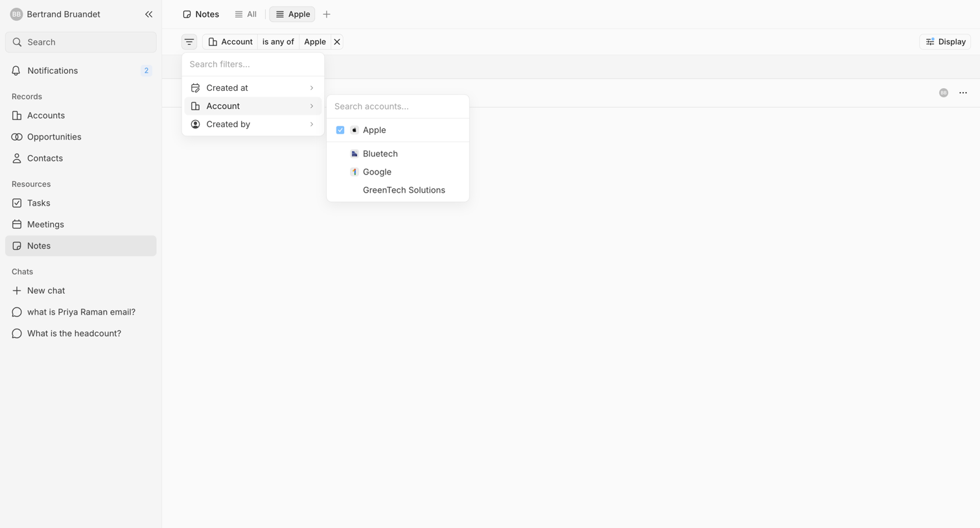Open Bertrand Bruandet user menu

pyautogui.click(x=56, y=14)
